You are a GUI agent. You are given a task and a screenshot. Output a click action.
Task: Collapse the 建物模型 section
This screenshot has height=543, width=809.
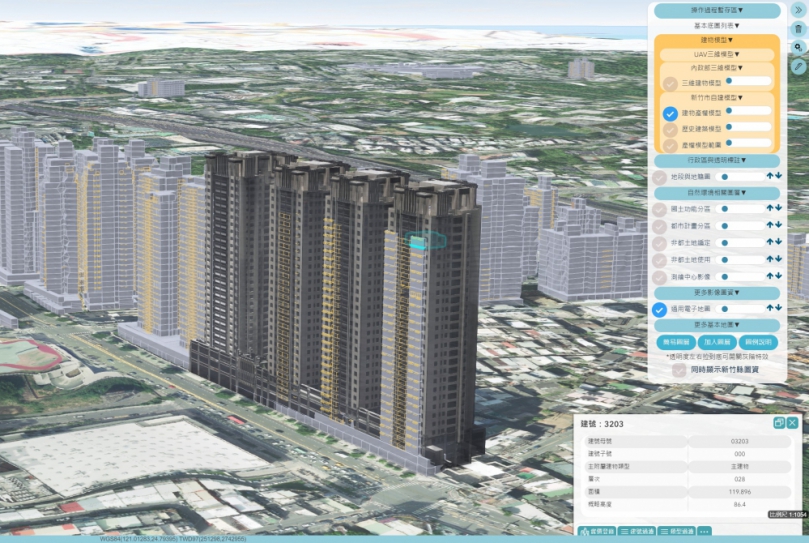(x=719, y=39)
